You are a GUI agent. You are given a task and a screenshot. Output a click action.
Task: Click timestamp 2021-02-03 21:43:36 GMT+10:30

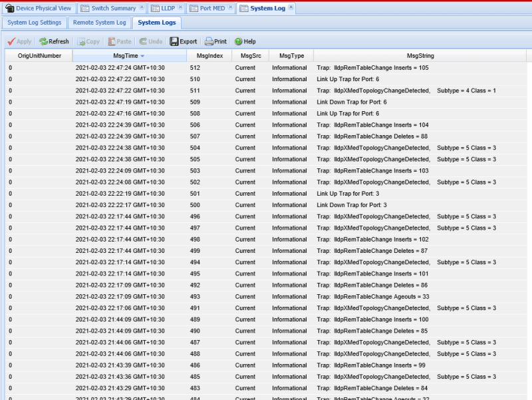point(120,377)
